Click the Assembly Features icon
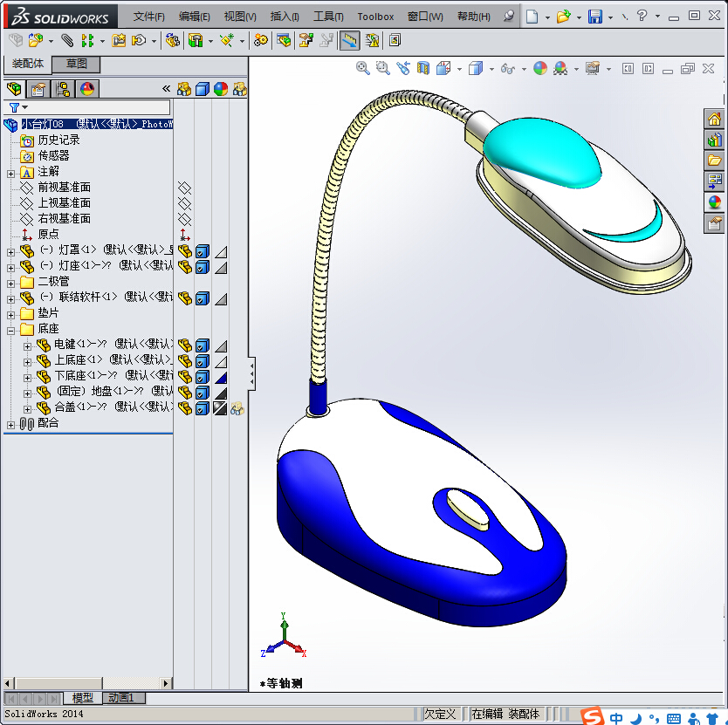Screen dimensions: 728x725 [x=196, y=40]
